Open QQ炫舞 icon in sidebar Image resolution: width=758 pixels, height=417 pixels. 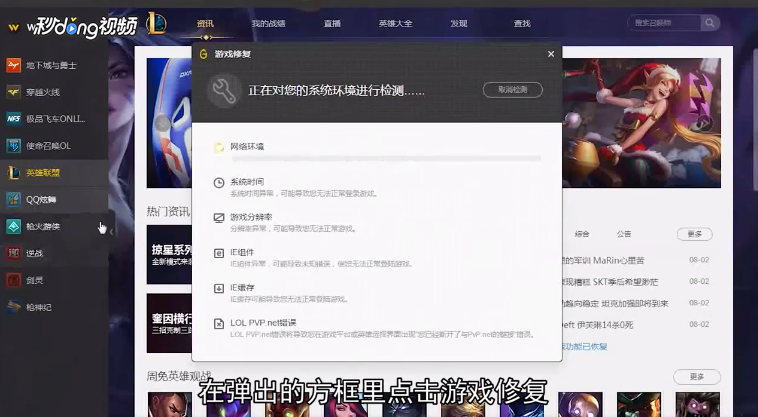point(14,199)
